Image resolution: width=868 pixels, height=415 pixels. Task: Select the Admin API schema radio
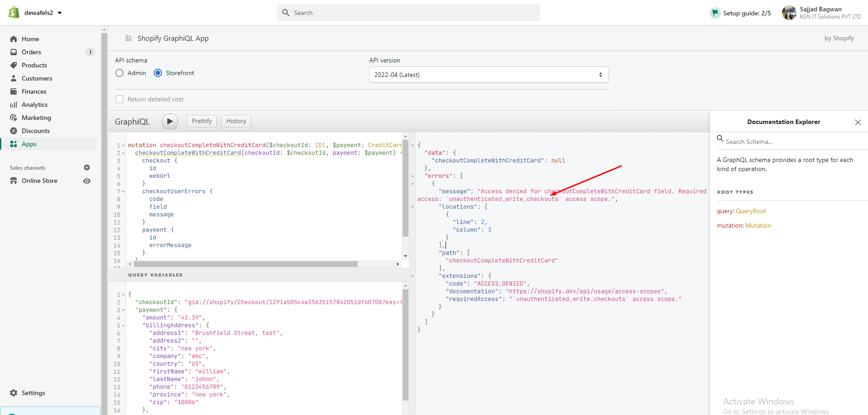(119, 73)
